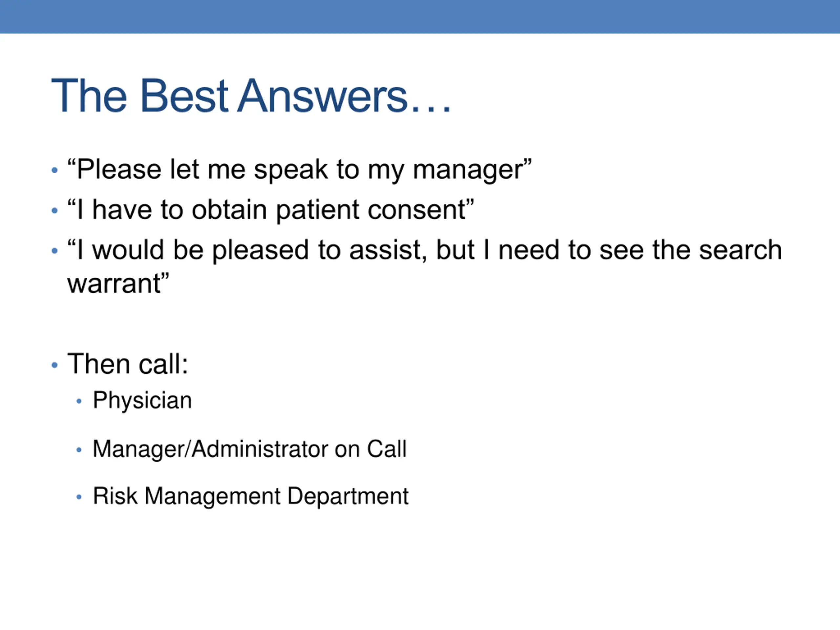
Task: Click the slide title "The Best Answers…"
Action: point(251,96)
